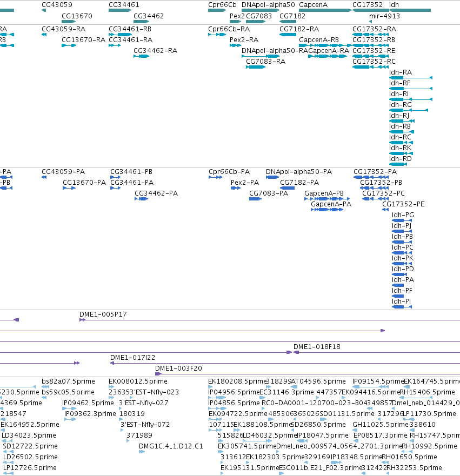Screen dimensions: 460x476
Task: Click the CG34461 gene name
Action: (x=124, y=5)
